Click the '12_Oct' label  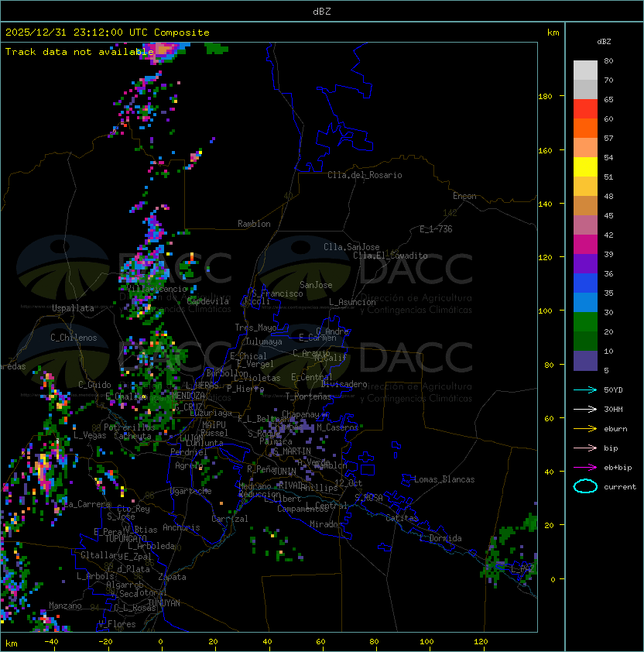(348, 483)
